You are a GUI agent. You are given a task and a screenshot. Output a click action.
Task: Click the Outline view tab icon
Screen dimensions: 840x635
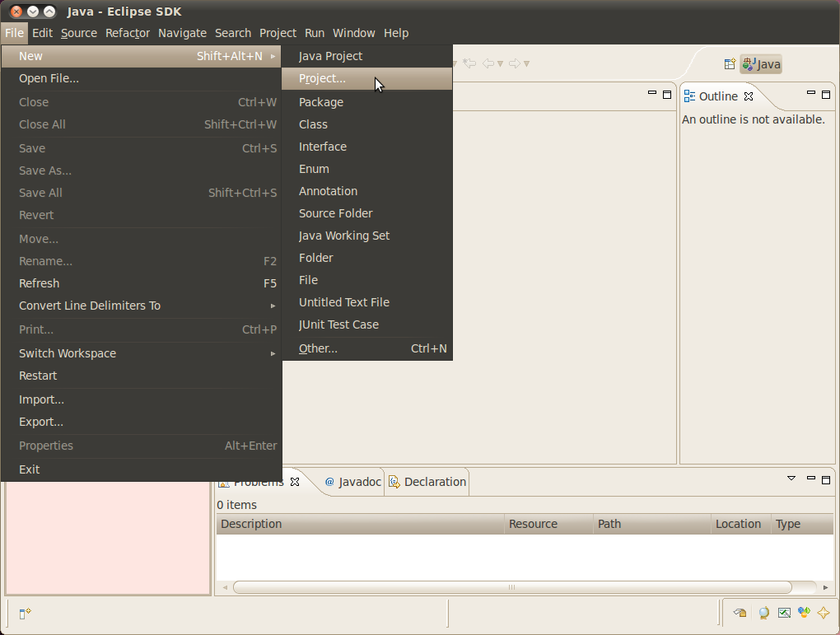tap(689, 96)
